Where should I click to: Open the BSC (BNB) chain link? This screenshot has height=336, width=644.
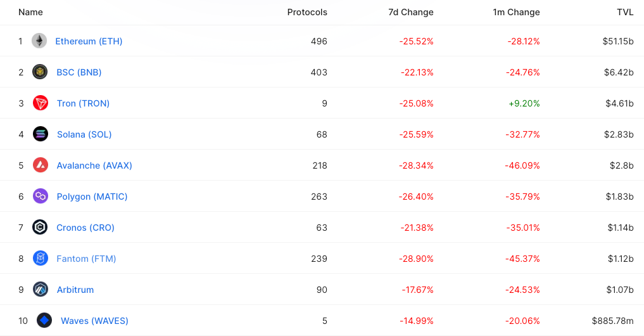tap(79, 72)
